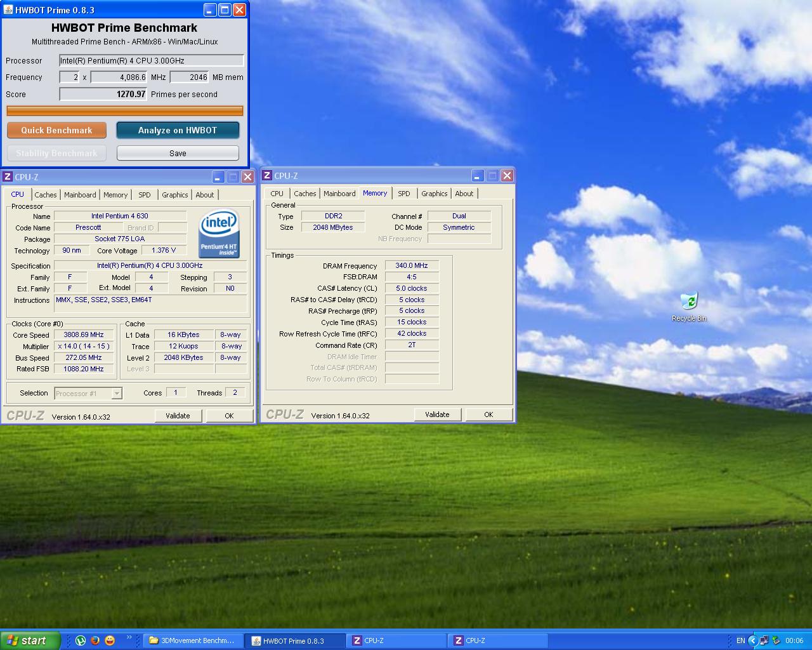Click the Core Speed value 3808.69 MHz

pyautogui.click(x=84, y=335)
